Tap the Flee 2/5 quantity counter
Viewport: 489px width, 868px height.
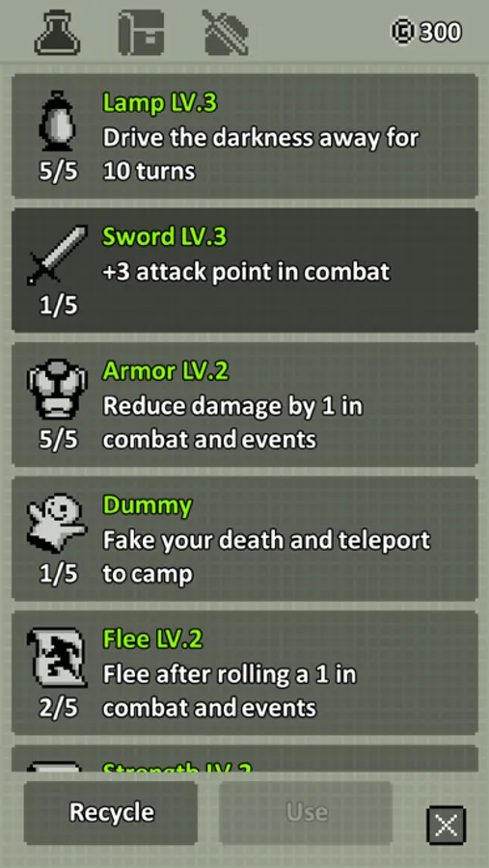[x=58, y=708]
